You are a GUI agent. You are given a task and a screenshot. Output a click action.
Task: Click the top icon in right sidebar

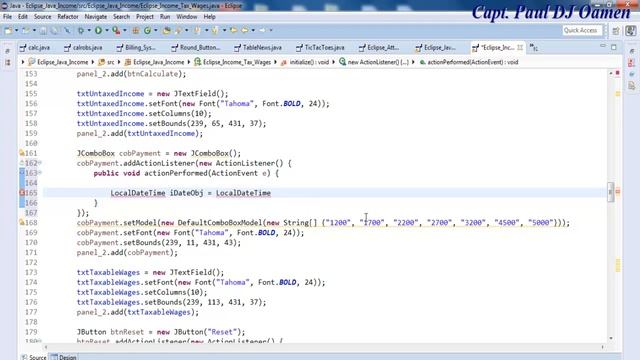(x=631, y=51)
